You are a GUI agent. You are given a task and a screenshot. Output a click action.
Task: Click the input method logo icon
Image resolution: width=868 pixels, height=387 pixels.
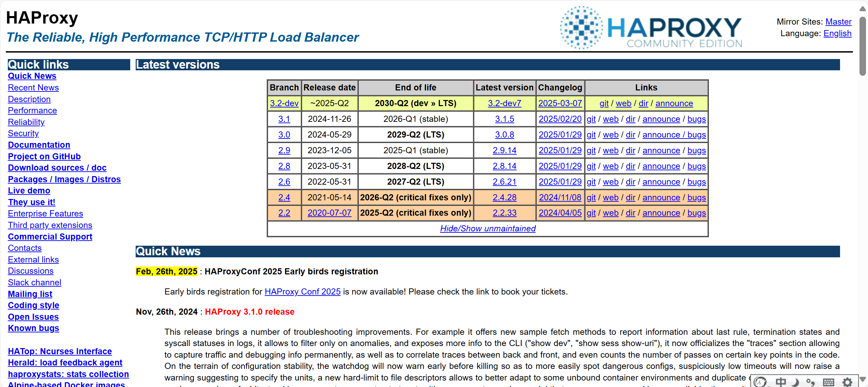click(x=760, y=382)
